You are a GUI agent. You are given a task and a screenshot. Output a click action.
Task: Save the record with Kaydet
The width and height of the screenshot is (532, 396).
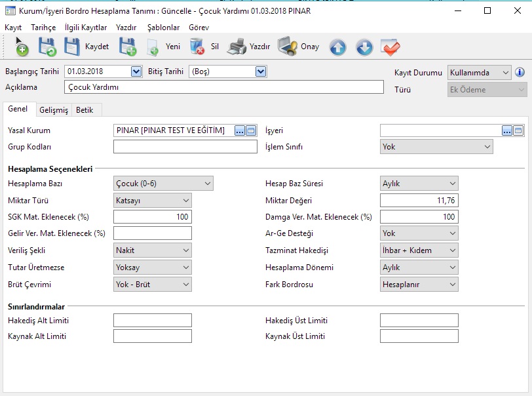(86, 47)
